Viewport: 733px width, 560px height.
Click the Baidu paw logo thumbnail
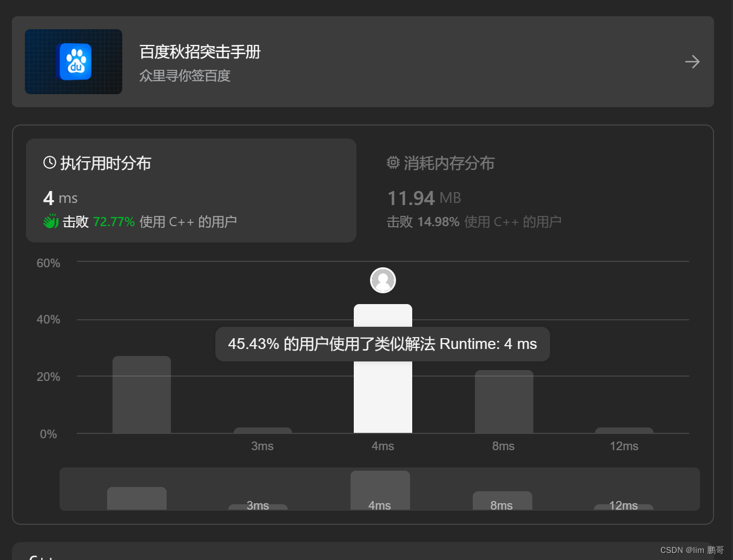pyautogui.click(x=74, y=62)
